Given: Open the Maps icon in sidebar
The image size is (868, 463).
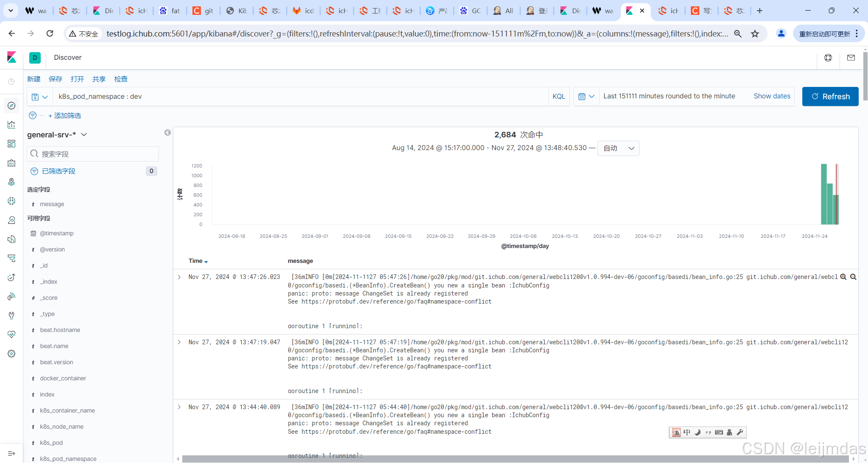Looking at the screenshot, I should (x=11, y=182).
